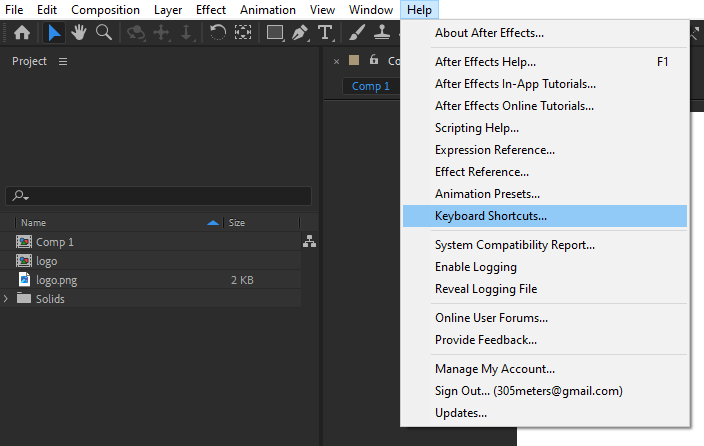704x446 pixels.
Task: Choose Keyboard Shortcuts... menu item
Action: (x=545, y=216)
